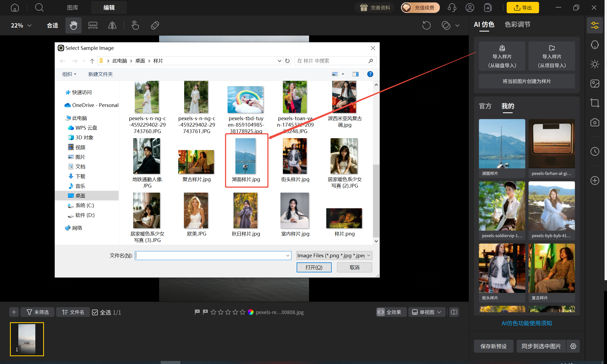The image size is (607, 364).
Task: Open the adjustment sliders sidebar panel
Action: [x=595, y=25]
